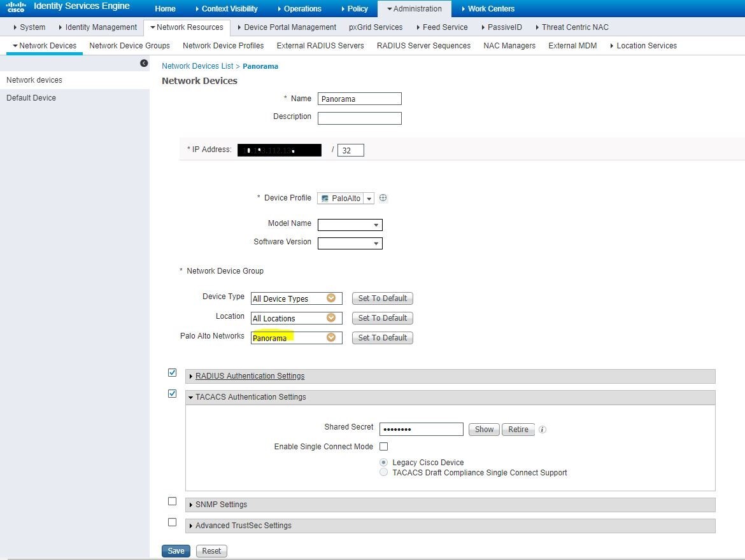Select TACACS Draft Compliance Single Connect Support
The height and width of the screenshot is (560, 745).
point(383,472)
